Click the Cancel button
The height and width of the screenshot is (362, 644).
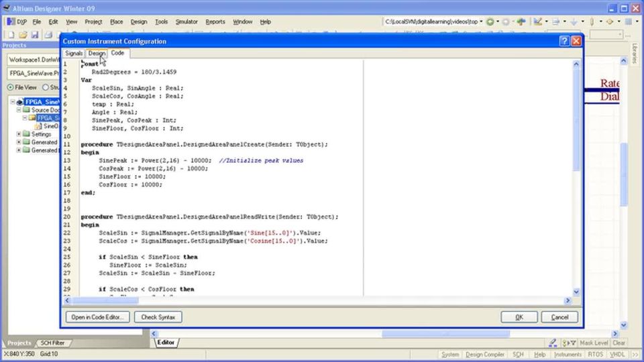pyautogui.click(x=559, y=317)
